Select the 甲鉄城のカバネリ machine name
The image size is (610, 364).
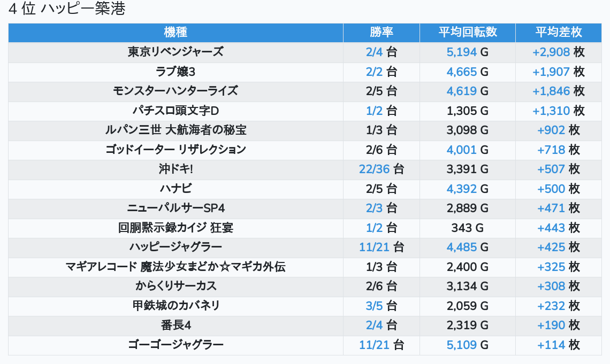176,306
